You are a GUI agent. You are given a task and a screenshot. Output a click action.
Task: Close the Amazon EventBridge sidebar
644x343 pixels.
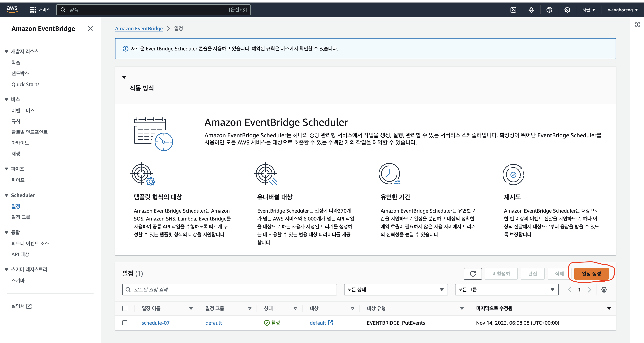coord(90,28)
